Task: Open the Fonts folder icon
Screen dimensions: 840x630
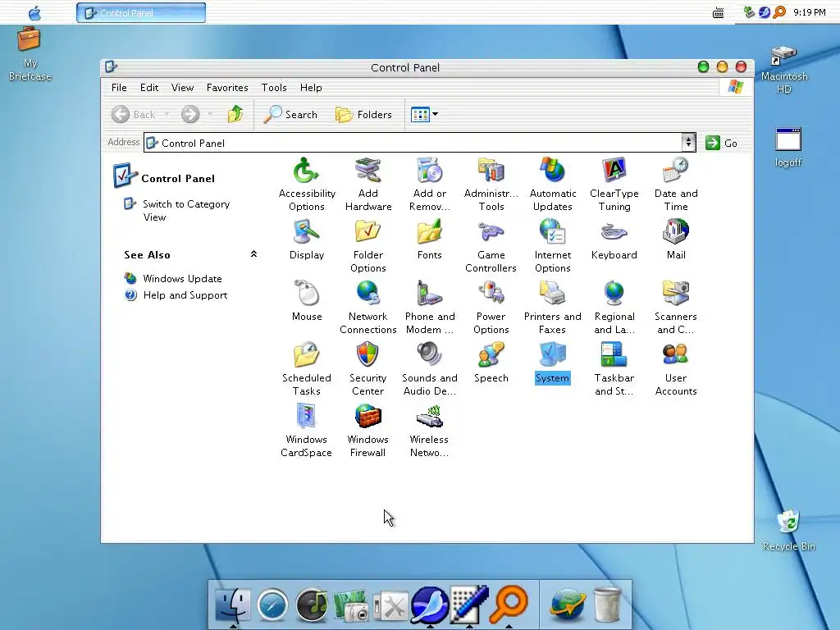Action: [x=430, y=239]
